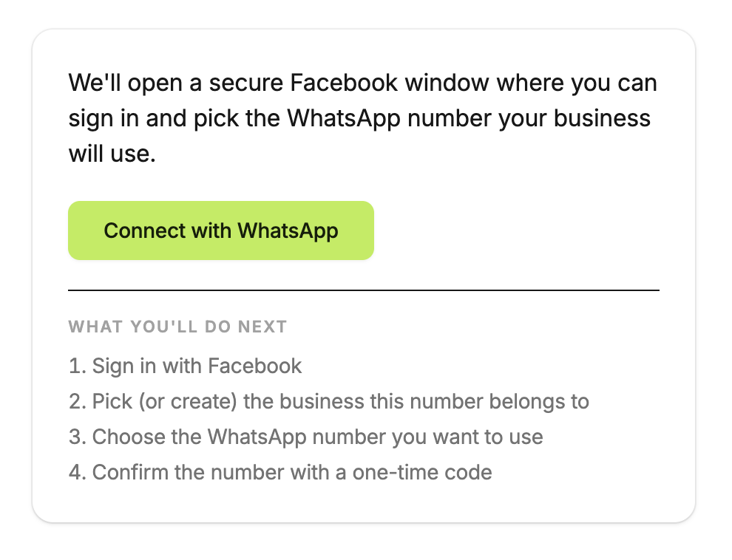Click the phrase Sign in with Facebook
The height and width of the screenshot is (560, 732).
[195, 366]
